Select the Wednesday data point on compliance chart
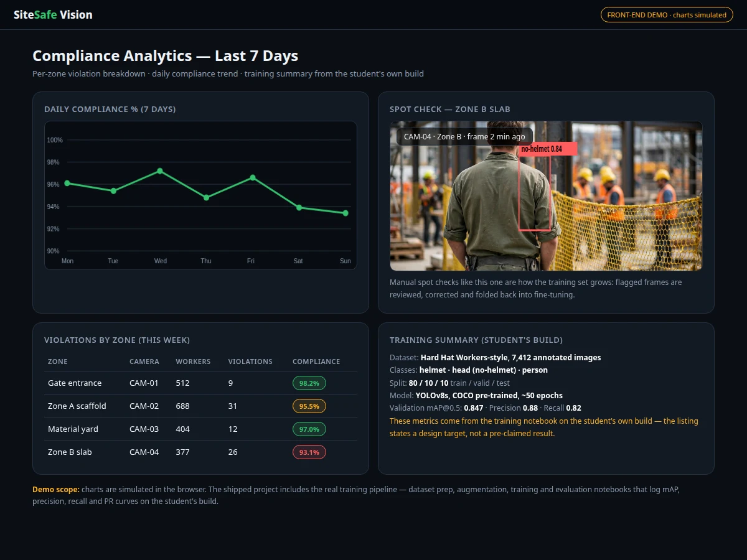Viewport: 747px width, 560px height. tap(160, 170)
